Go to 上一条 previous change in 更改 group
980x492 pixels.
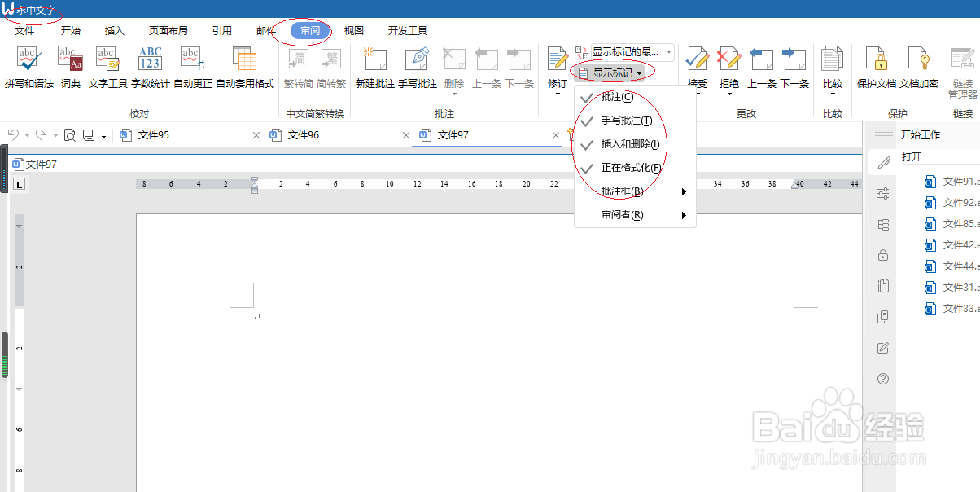coord(762,68)
